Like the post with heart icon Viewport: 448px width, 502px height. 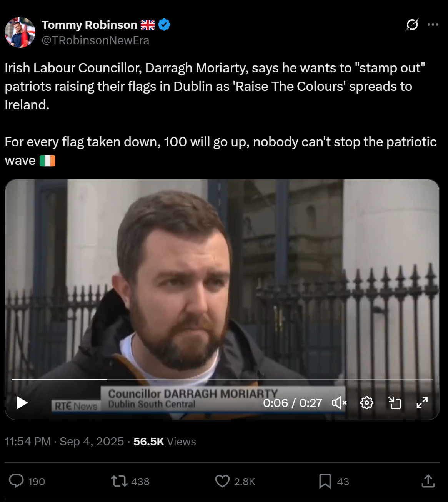222,481
